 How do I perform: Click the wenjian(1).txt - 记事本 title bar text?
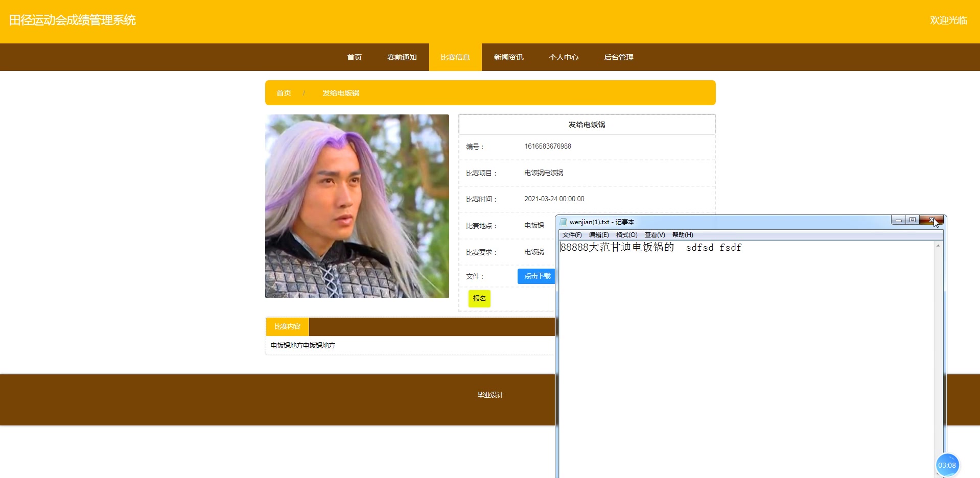click(602, 222)
